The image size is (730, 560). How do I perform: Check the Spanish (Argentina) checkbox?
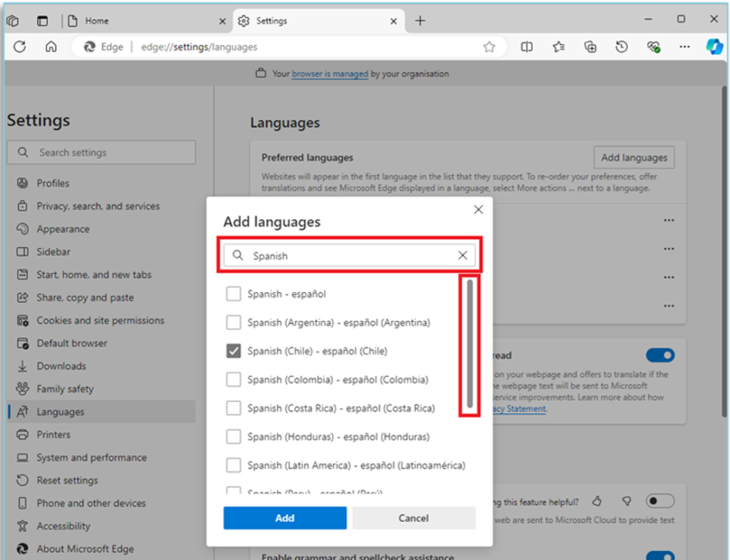point(233,322)
